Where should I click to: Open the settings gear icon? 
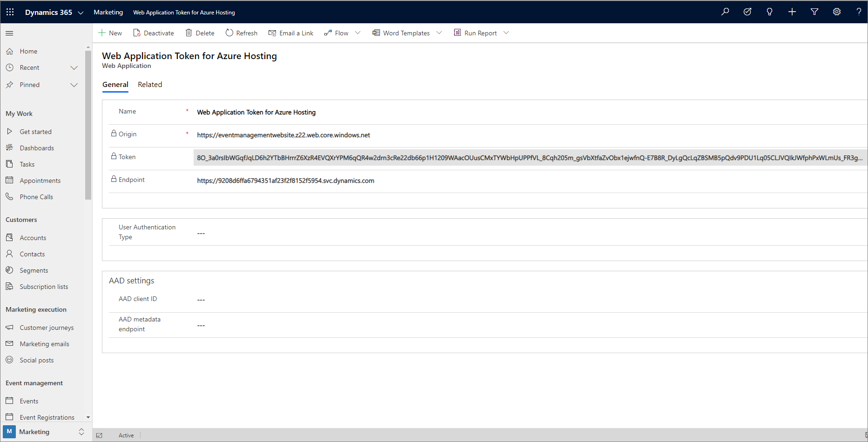pos(837,12)
